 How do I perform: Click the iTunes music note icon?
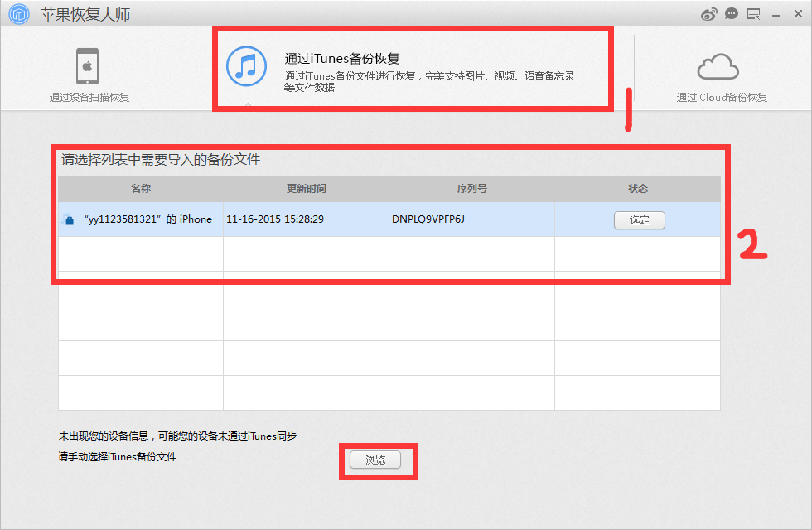[247, 66]
